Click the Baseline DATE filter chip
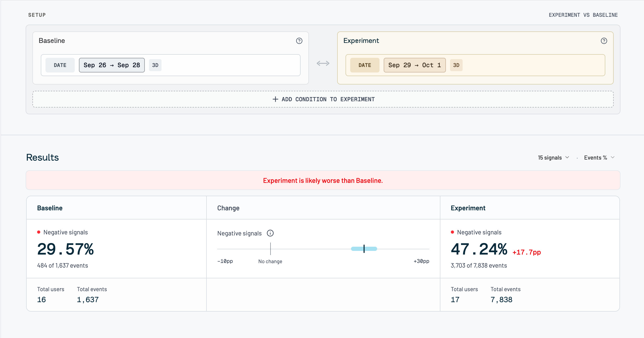644x338 pixels. [60, 65]
